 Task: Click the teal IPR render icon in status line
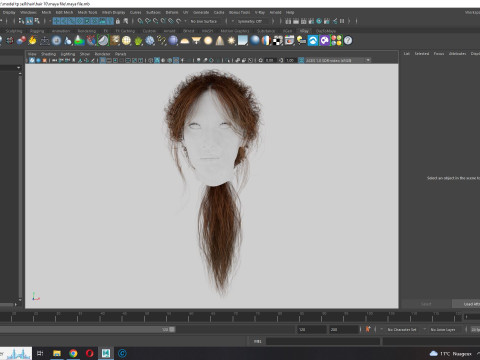319,21
